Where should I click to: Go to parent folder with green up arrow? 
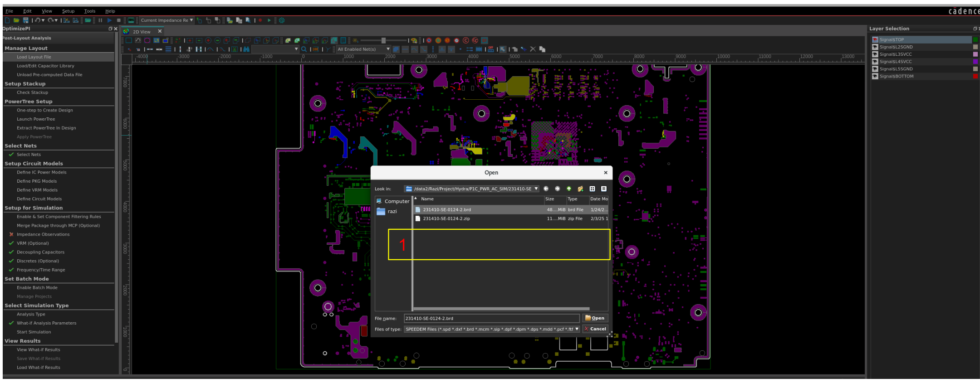click(x=569, y=189)
